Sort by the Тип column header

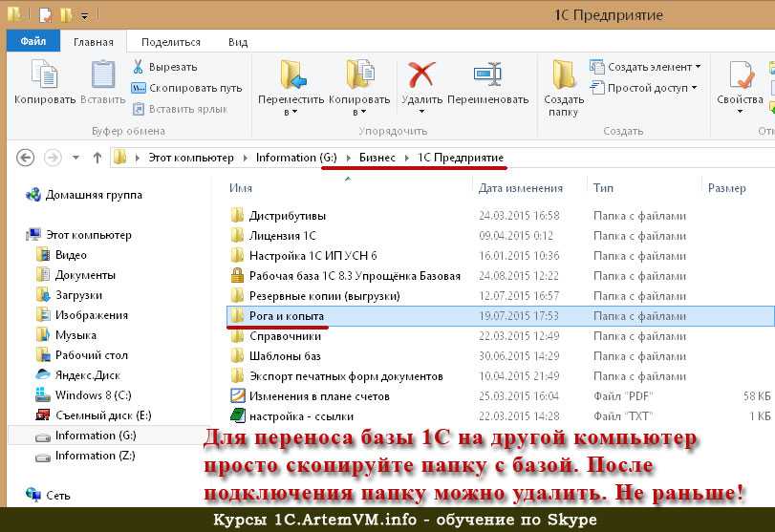[x=603, y=188]
